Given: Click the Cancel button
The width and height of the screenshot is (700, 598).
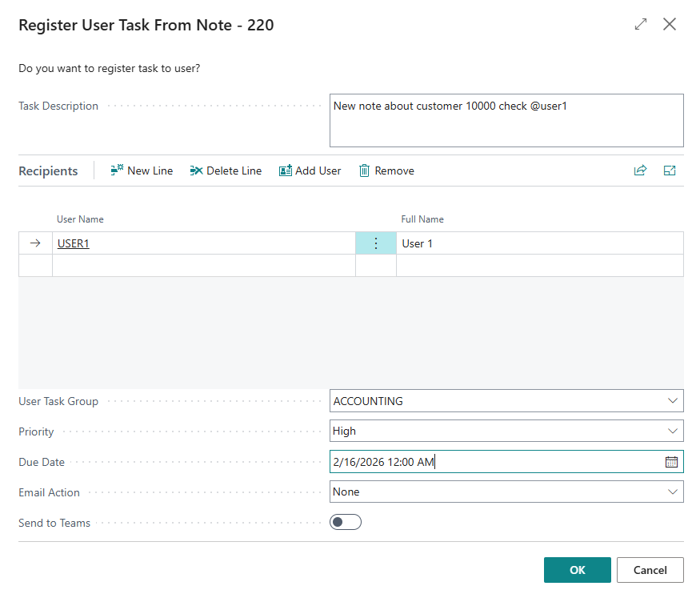Looking at the screenshot, I should click(x=650, y=570).
